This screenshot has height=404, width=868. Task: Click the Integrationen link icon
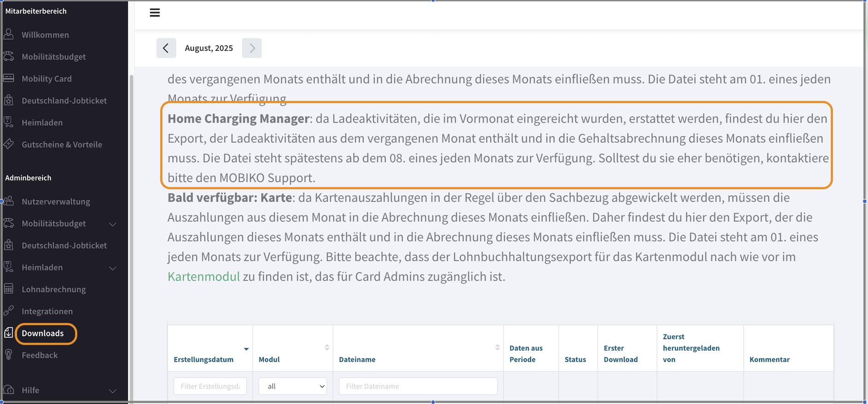[9, 311]
